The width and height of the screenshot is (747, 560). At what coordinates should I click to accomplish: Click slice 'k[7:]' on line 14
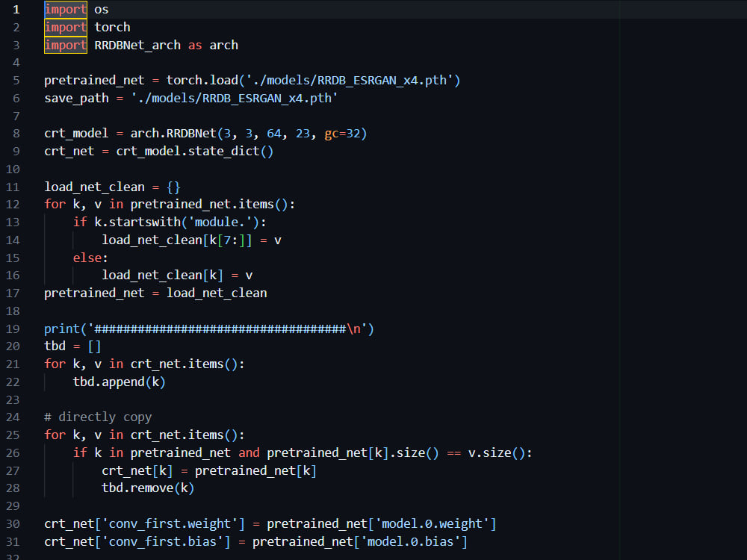coord(227,240)
